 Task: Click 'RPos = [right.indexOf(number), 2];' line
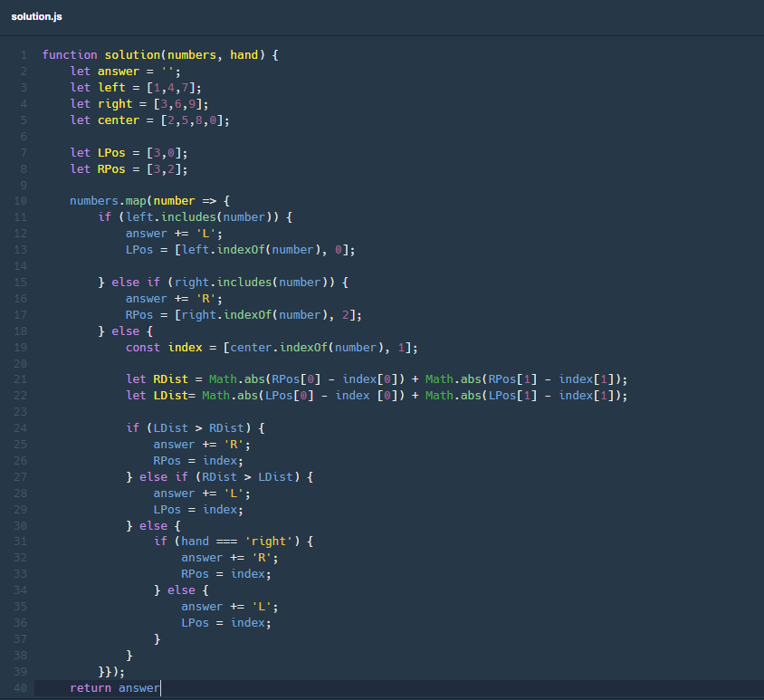coord(244,315)
